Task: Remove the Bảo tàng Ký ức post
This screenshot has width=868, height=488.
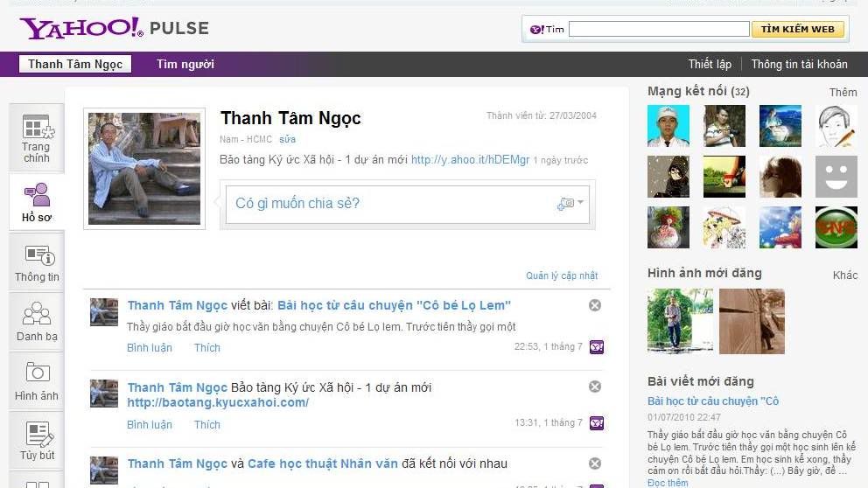Action: pyautogui.click(x=595, y=387)
